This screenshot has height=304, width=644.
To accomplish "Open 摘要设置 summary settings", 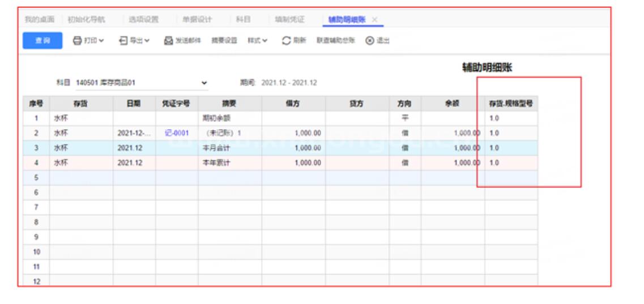I will (224, 41).
